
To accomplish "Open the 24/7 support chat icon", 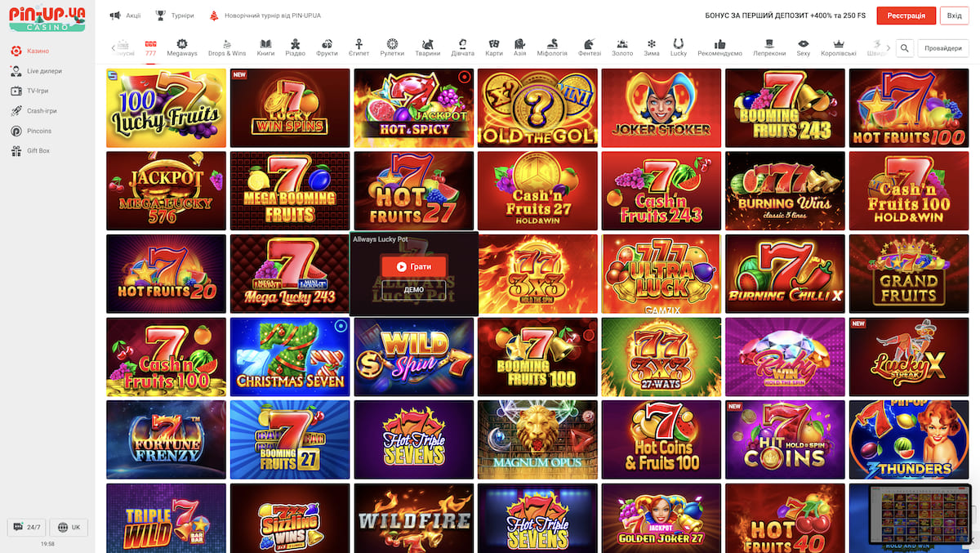I will [27, 527].
